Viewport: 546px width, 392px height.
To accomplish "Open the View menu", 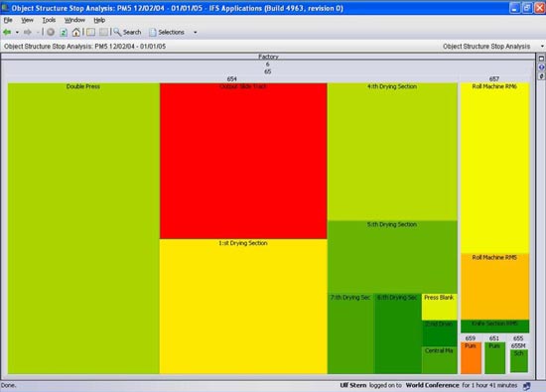I will tap(27, 20).
